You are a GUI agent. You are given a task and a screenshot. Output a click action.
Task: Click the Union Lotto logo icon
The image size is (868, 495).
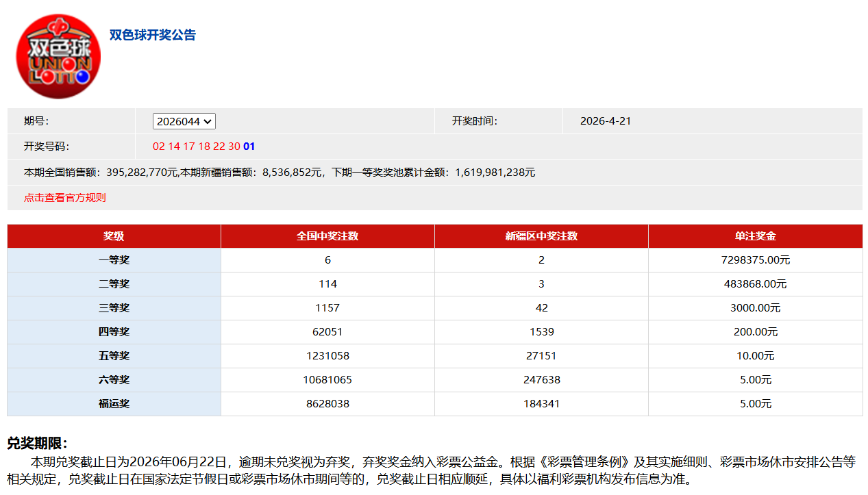coord(58,56)
